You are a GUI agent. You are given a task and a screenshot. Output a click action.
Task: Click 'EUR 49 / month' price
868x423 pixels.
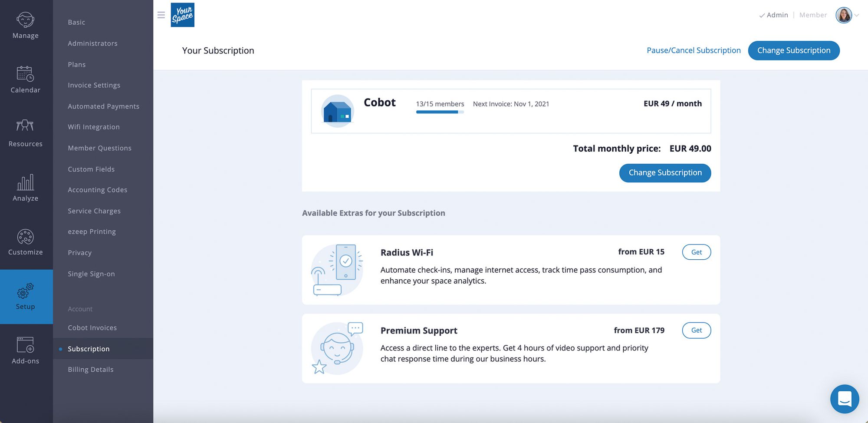[673, 103]
